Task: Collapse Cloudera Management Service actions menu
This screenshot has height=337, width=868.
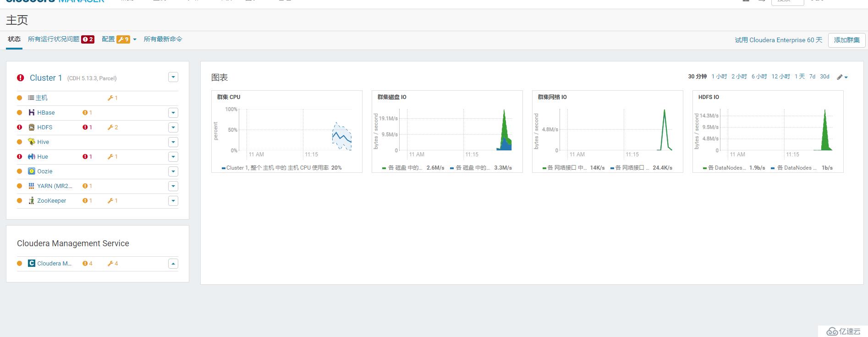Action: 173,263
